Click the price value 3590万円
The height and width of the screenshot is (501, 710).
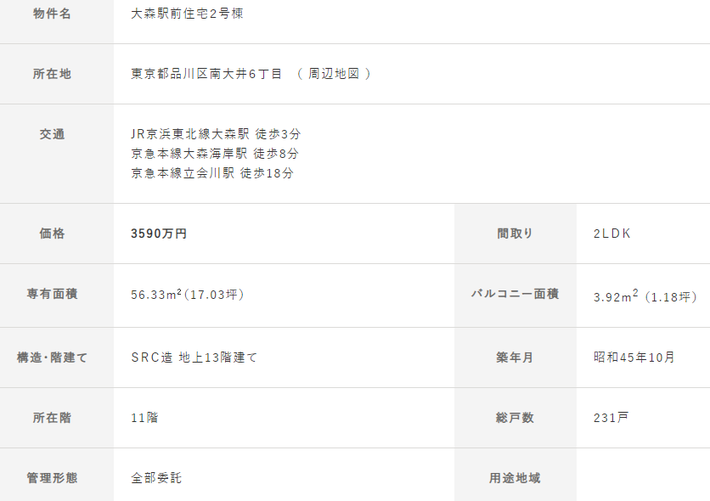pyautogui.click(x=159, y=234)
